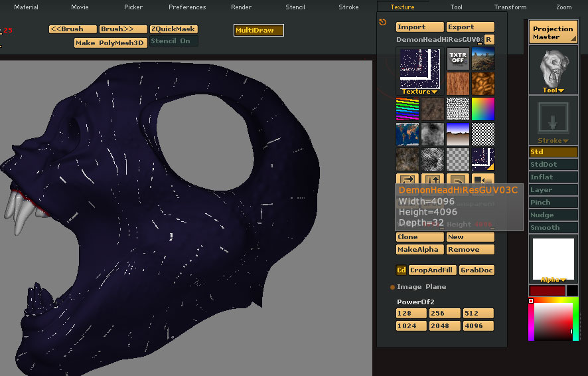
Task: Click the black secondary color swatch
Action: pyautogui.click(x=572, y=290)
